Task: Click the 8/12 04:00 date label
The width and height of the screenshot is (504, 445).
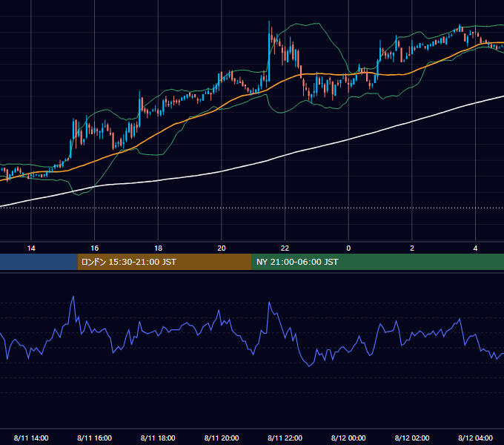Action: point(475,438)
